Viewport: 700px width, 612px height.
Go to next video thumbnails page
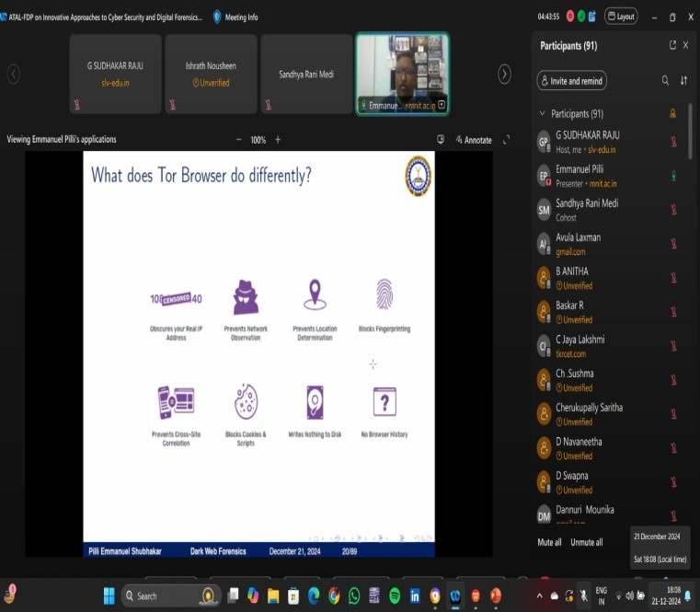pos(504,74)
